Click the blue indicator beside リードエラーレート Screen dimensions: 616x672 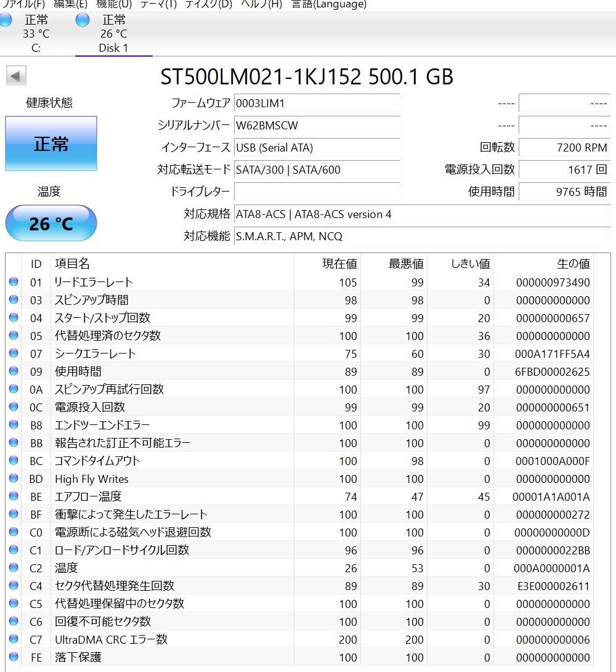[x=14, y=282]
